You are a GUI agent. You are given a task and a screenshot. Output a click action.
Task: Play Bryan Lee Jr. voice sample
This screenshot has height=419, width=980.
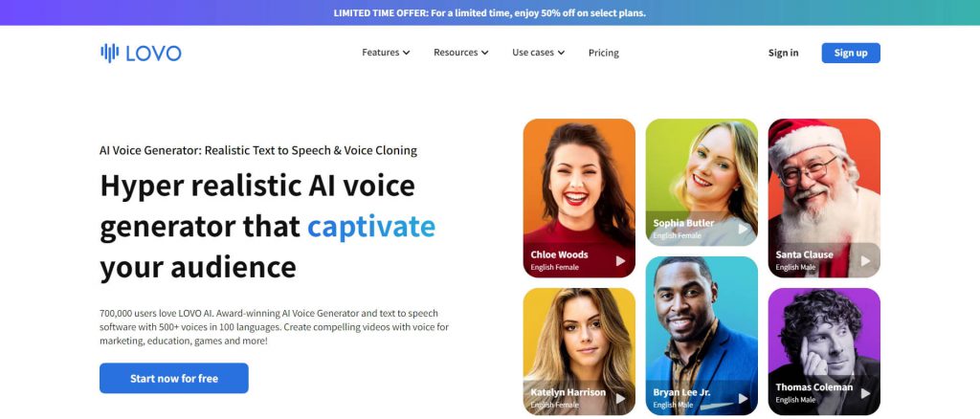[743, 398]
